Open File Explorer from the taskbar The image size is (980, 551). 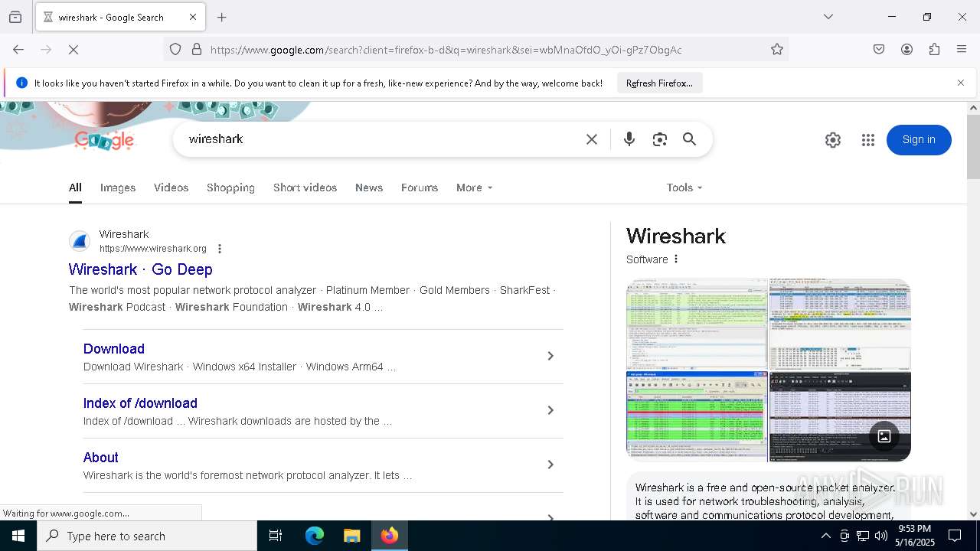tap(351, 536)
